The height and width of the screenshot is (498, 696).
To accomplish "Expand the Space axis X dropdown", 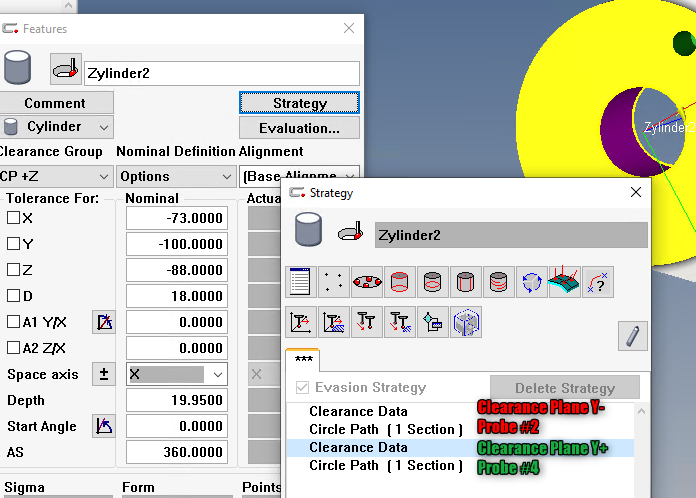I will [218, 374].
